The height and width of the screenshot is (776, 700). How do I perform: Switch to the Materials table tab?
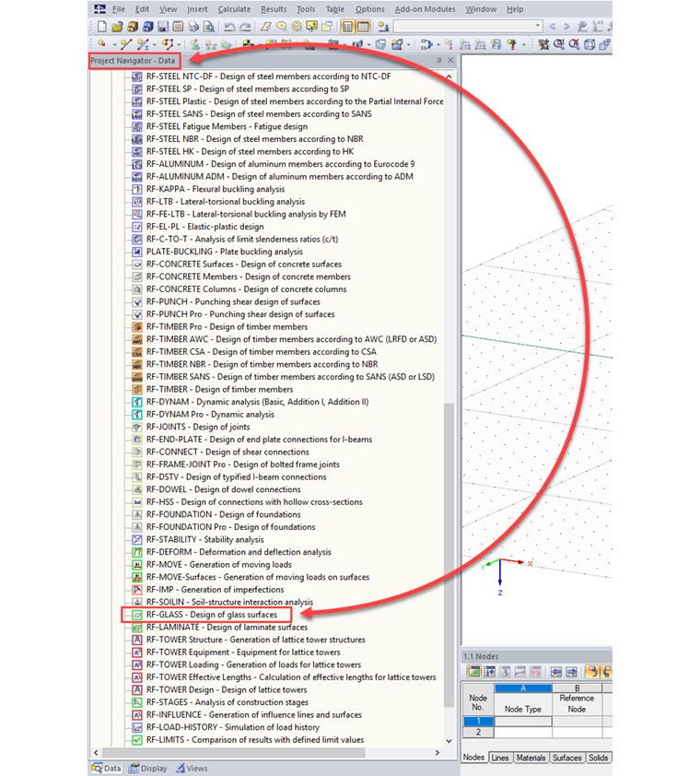click(531, 758)
